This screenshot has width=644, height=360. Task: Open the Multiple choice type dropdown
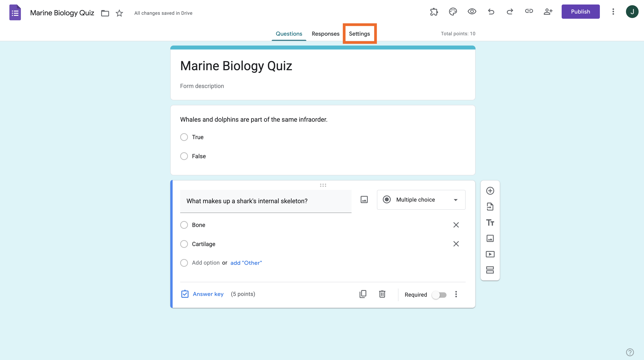click(421, 200)
